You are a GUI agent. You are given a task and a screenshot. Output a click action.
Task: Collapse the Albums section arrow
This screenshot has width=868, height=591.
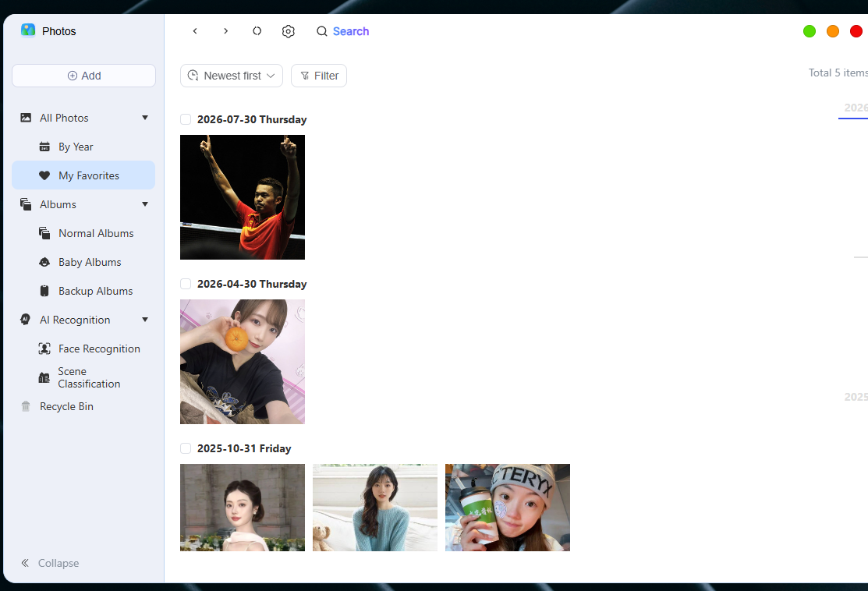click(x=145, y=204)
